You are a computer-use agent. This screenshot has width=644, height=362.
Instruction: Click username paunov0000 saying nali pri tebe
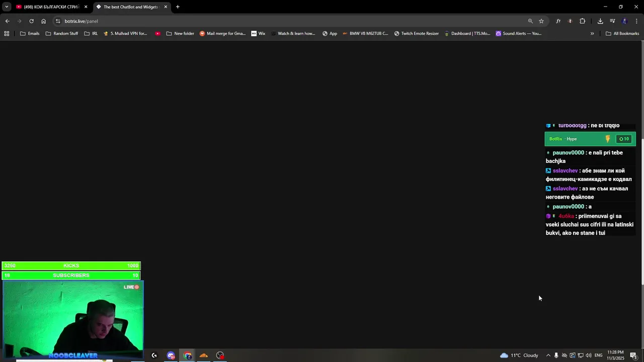click(568, 153)
